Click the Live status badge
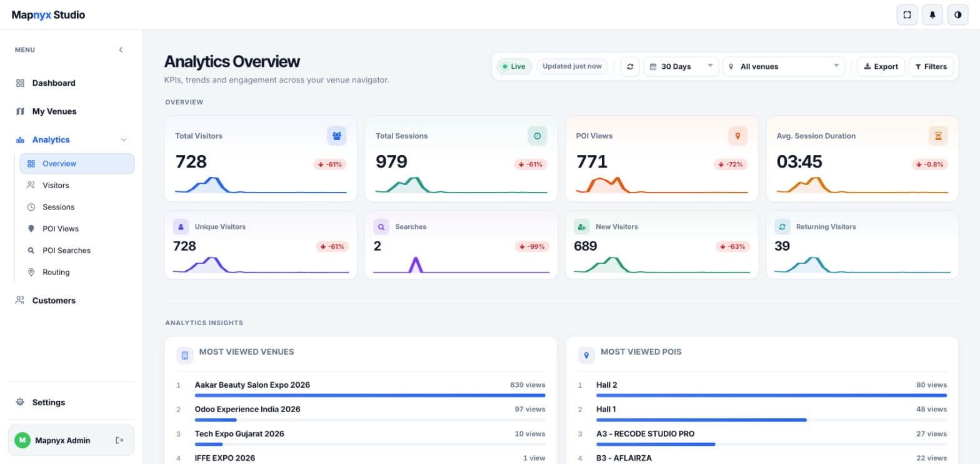Viewport: 980px width, 464px height. [x=514, y=66]
